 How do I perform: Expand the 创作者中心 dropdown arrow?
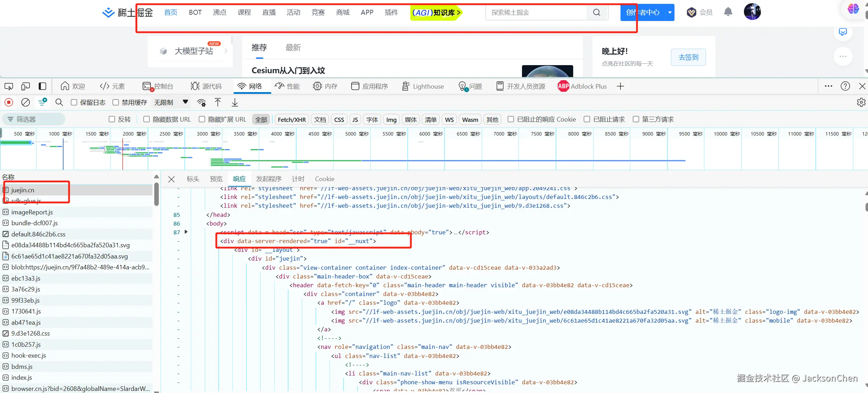(670, 13)
